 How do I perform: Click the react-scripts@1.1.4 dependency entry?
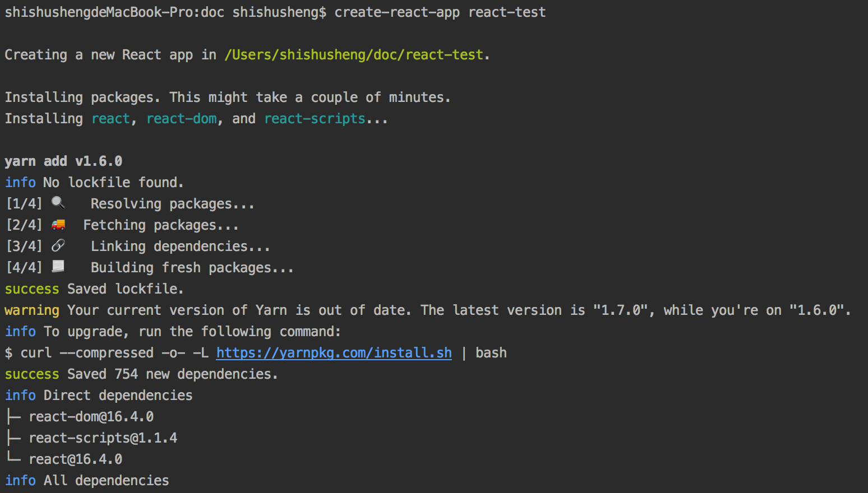pyautogui.click(x=103, y=438)
